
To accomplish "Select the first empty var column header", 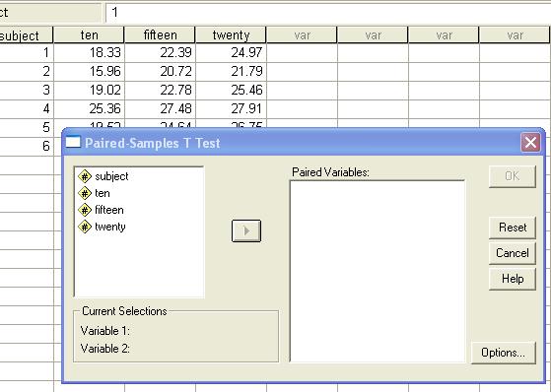I will coord(302,35).
